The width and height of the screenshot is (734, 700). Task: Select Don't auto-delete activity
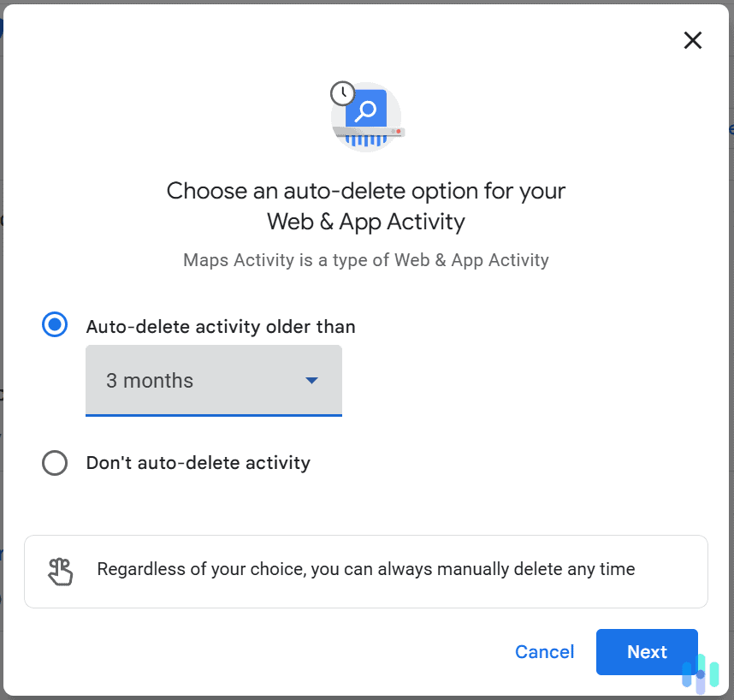click(54, 463)
